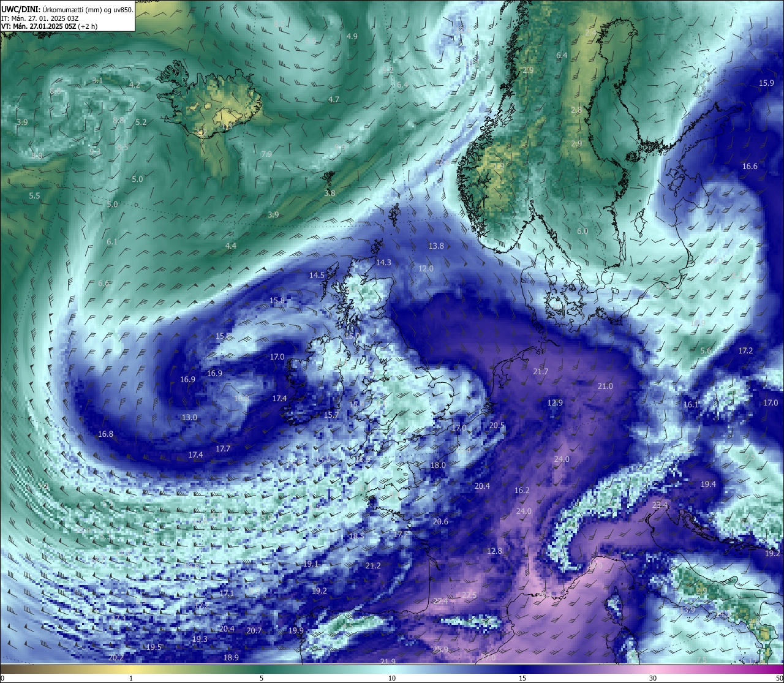Click the 5.6 value over Poland
Viewport: 784px width, 683px height.
click(706, 350)
